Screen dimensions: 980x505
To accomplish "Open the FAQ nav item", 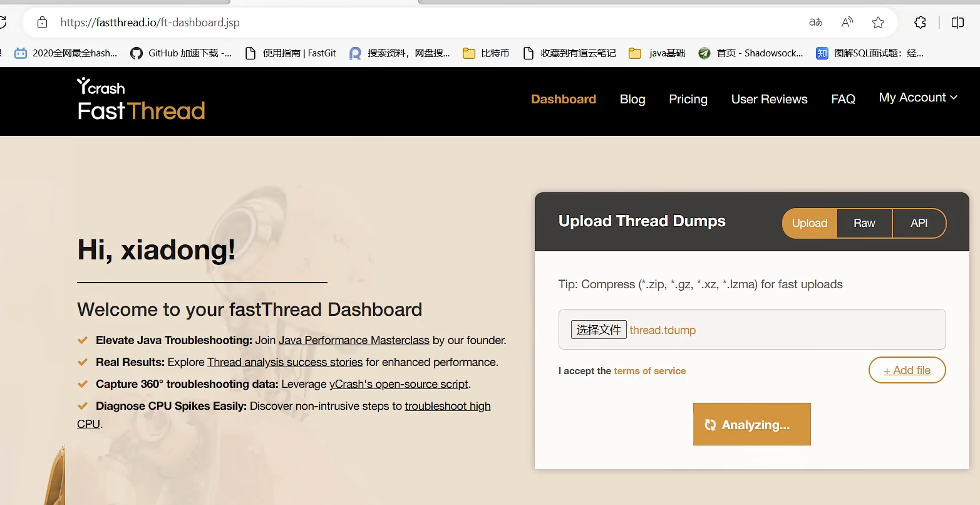I will tap(843, 99).
